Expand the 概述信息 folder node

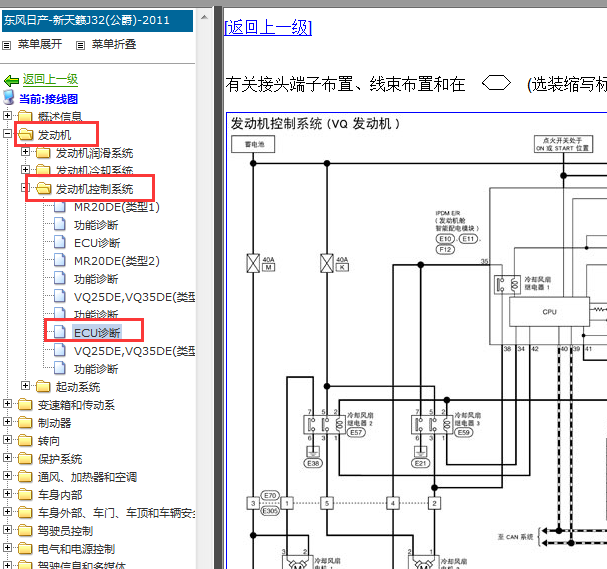[7, 115]
